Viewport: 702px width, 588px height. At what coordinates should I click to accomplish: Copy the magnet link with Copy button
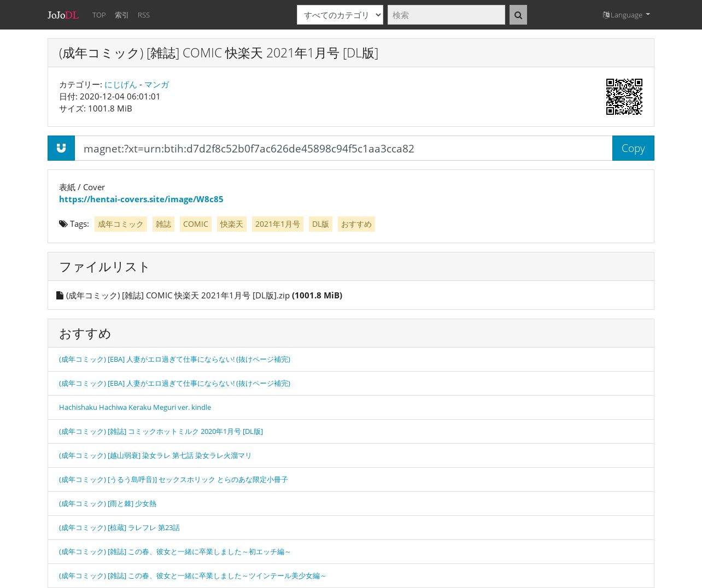click(633, 148)
